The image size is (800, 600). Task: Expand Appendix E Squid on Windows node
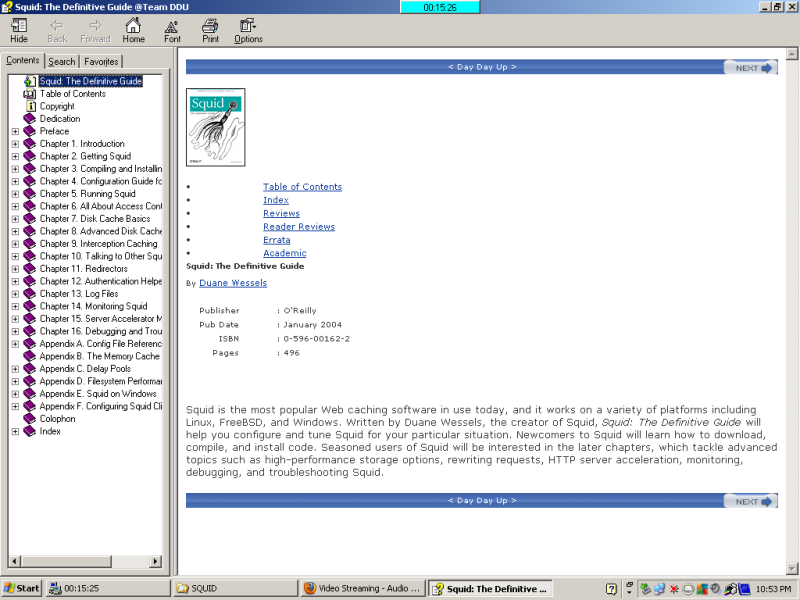point(15,394)
